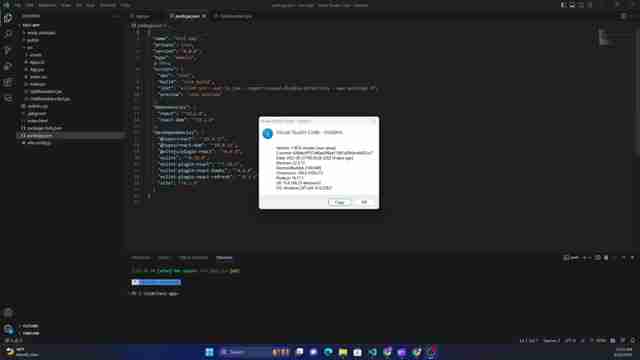
Task: Open the Selection menu
Action: tap(47, 5)
